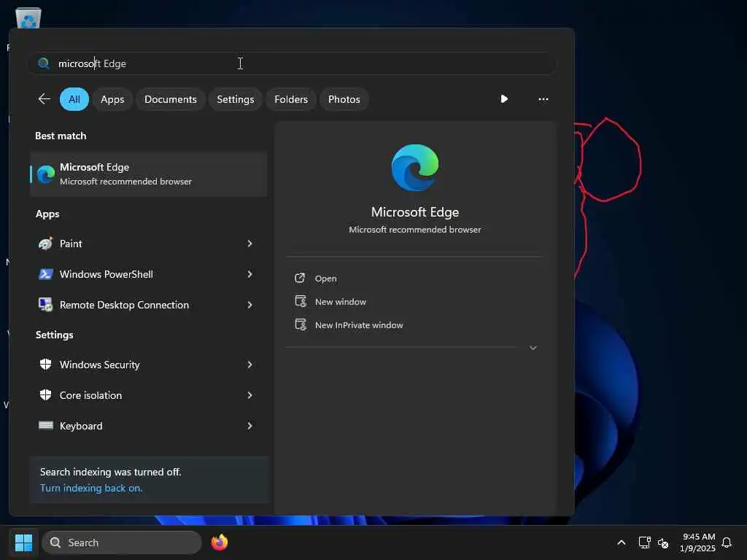Viewport: 747px width, 560px height.
Task: Show hidden tray icons chevron
Action: [622, 542]
